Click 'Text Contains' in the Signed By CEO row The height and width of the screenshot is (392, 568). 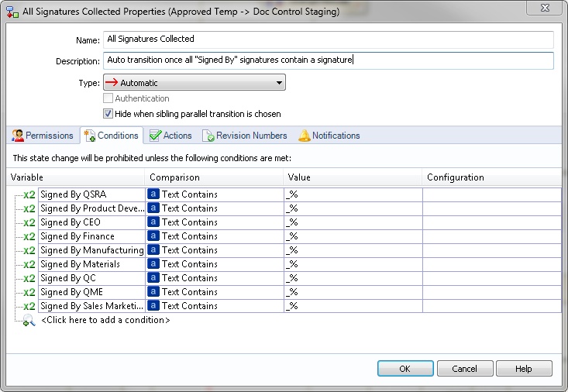coord(189,222)
